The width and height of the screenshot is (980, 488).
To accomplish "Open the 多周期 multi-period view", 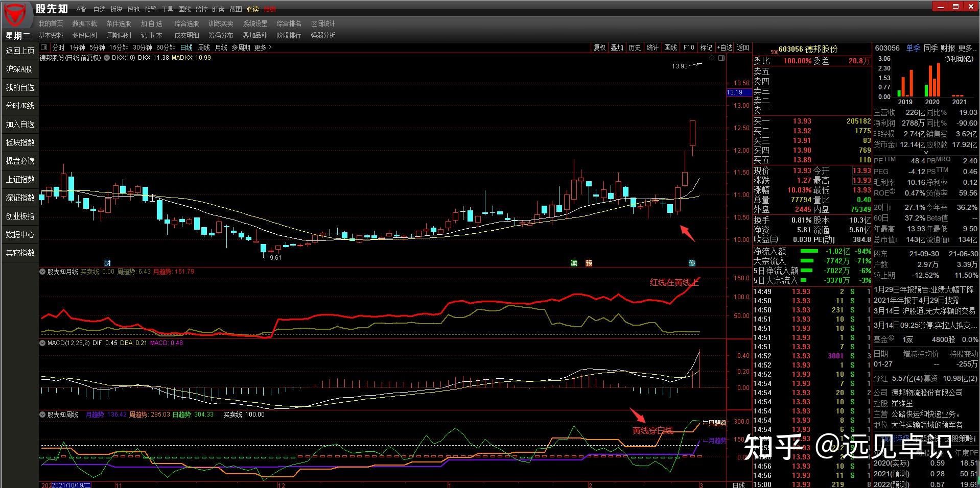I will point(241,47).
